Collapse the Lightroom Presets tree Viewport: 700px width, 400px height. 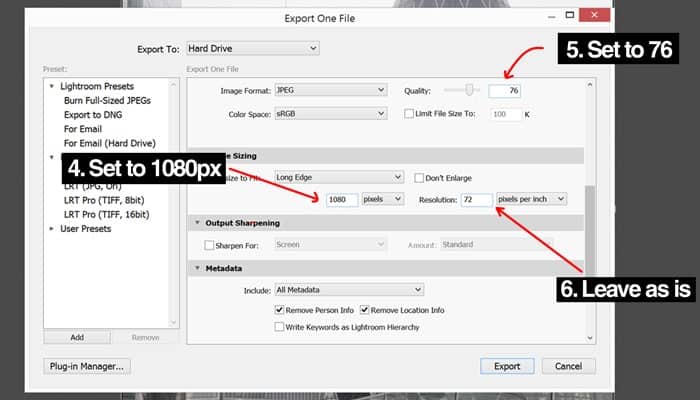point(52,86)
